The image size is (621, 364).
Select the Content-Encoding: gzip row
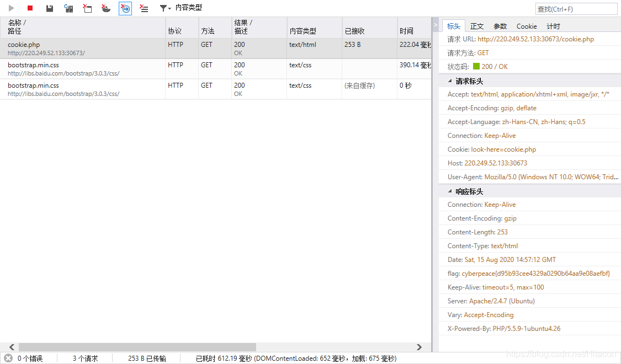(x=530, y=218)
